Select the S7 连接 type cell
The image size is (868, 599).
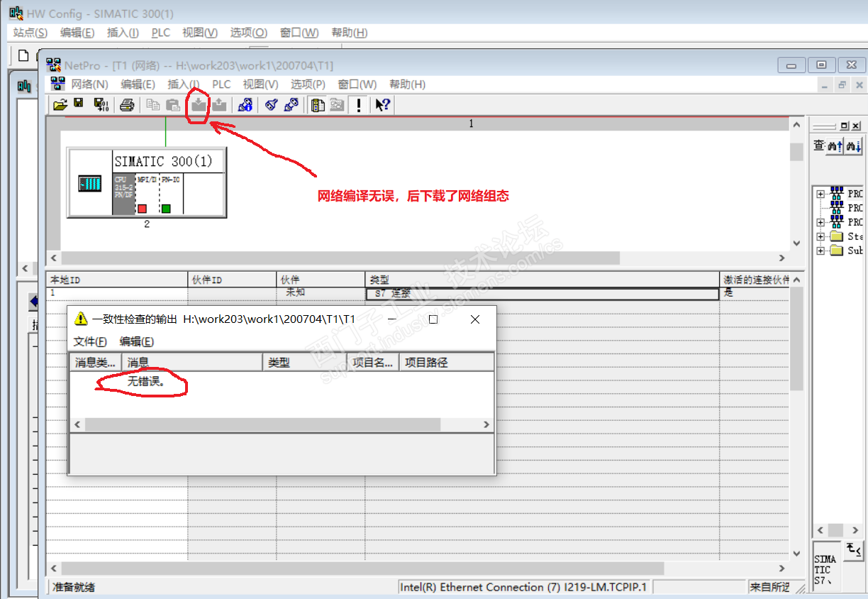(x=542, y=293)
